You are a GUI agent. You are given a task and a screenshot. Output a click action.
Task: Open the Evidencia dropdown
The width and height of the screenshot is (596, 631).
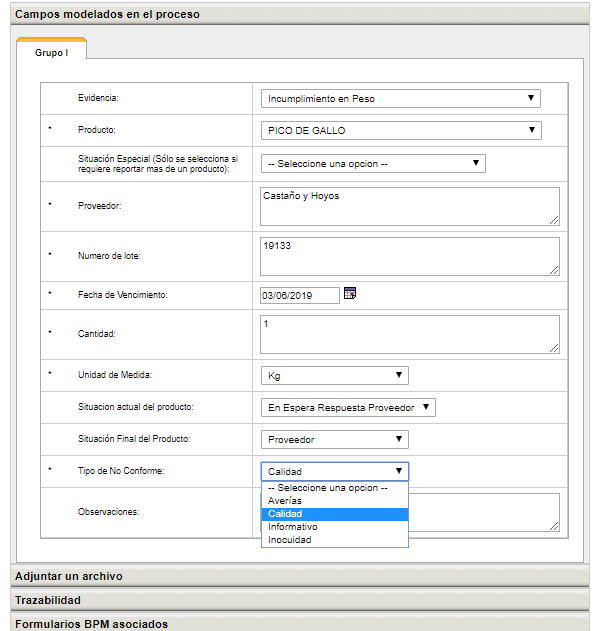pyautogui.click(x=400, y=99)
